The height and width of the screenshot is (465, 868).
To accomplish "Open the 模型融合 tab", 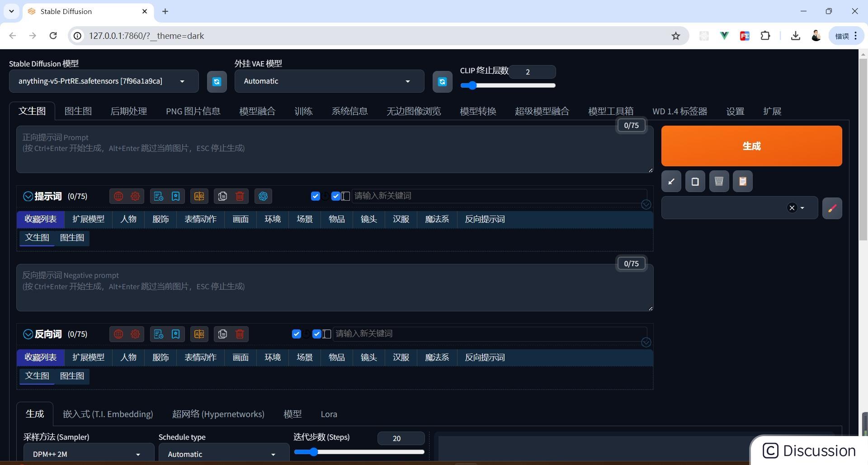I will click(x=257, y=111).
